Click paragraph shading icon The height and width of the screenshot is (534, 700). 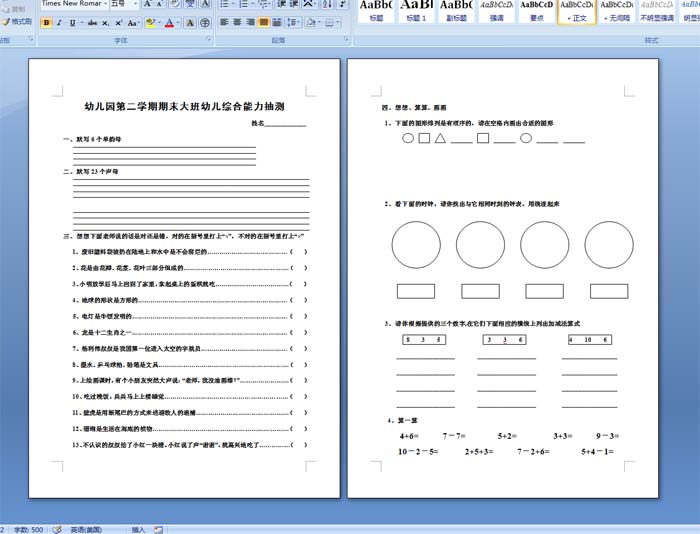coord(312,22)
